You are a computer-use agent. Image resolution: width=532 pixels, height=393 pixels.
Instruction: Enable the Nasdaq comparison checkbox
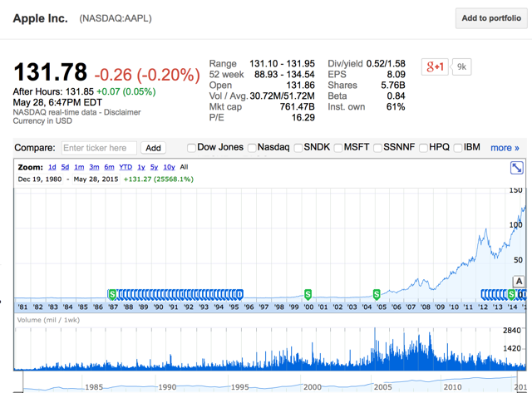[252, 148]
